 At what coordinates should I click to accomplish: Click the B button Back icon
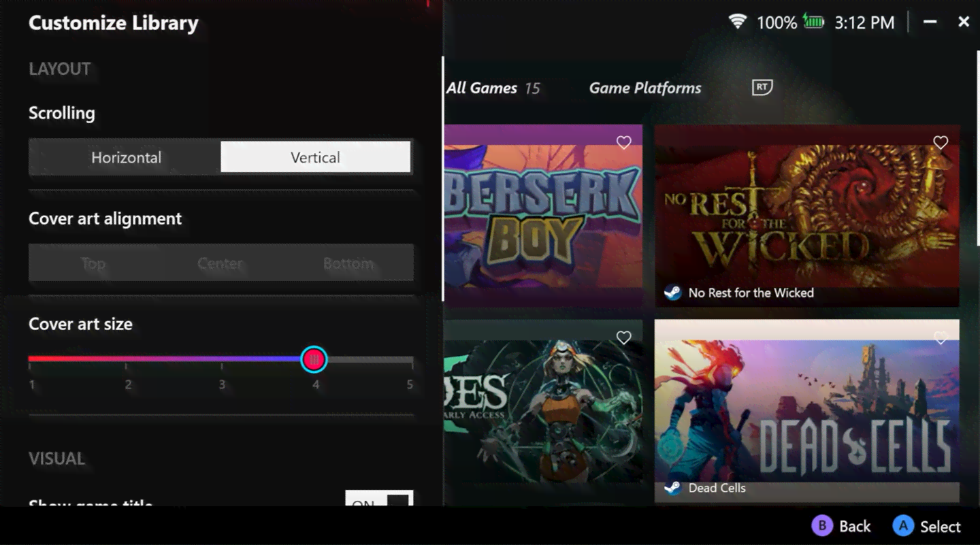coord(822,526)
